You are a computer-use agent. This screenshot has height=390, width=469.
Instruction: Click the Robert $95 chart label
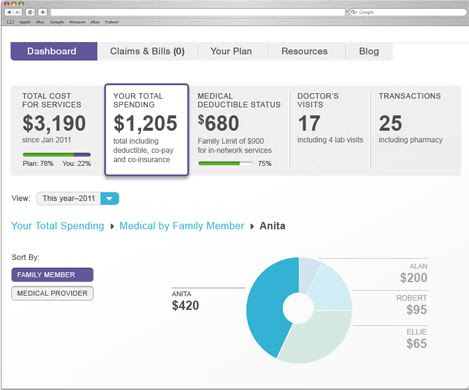click(412, 305)
